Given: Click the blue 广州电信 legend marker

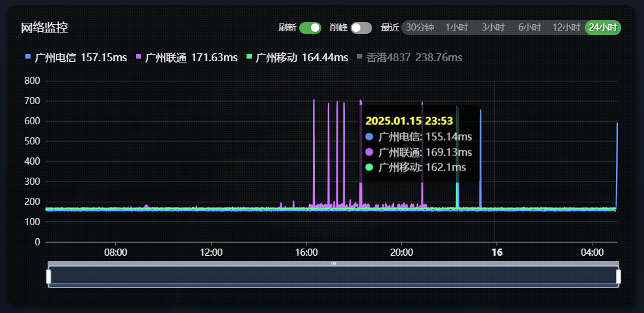Looking at the screenshot, I should pos(27,58).
